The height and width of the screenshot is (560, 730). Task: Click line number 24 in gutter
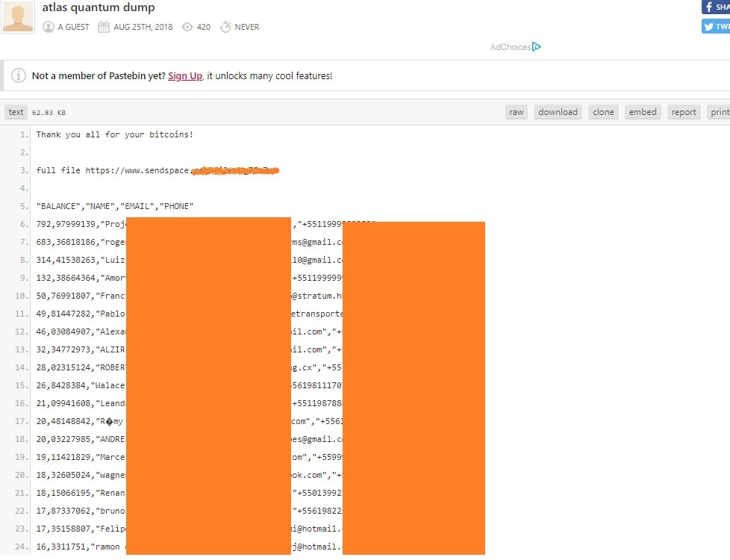click(x=22, y=547)
